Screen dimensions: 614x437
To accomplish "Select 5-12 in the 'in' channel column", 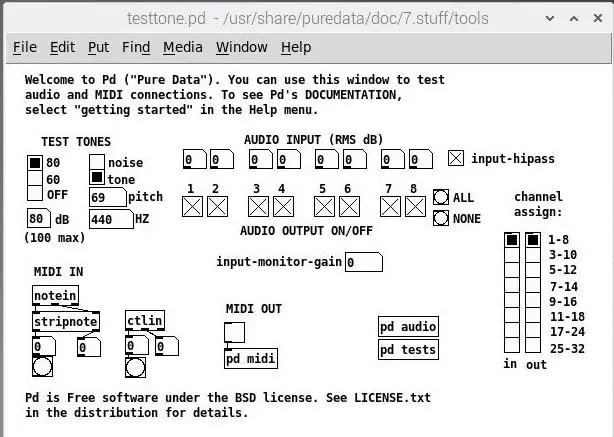I will (x=512, y=270).
